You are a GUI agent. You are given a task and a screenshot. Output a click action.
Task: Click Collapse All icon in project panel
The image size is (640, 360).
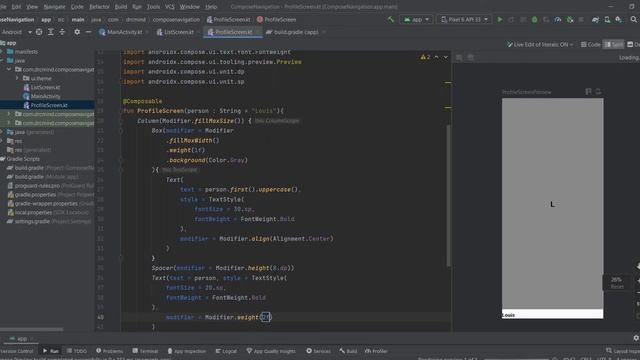(x=62, y=32)
